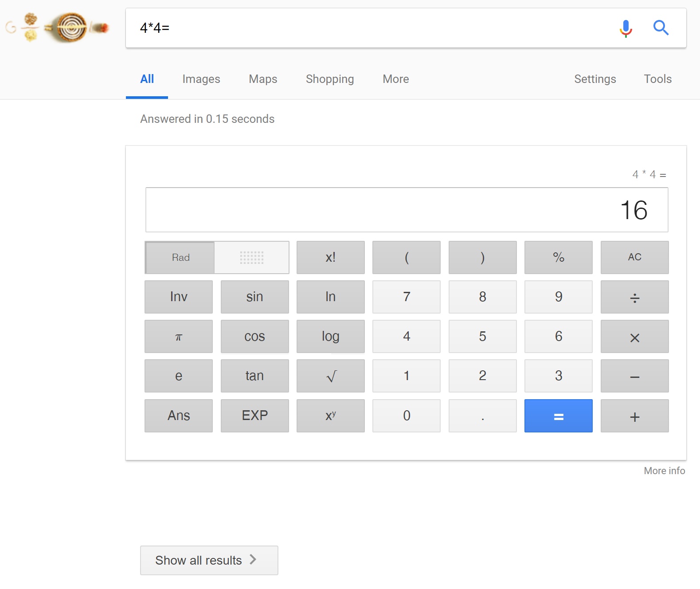Viewport: 700px width, 589px height.
Task: Click the search box containing 4*4=
Action: (x=372, y=28)
